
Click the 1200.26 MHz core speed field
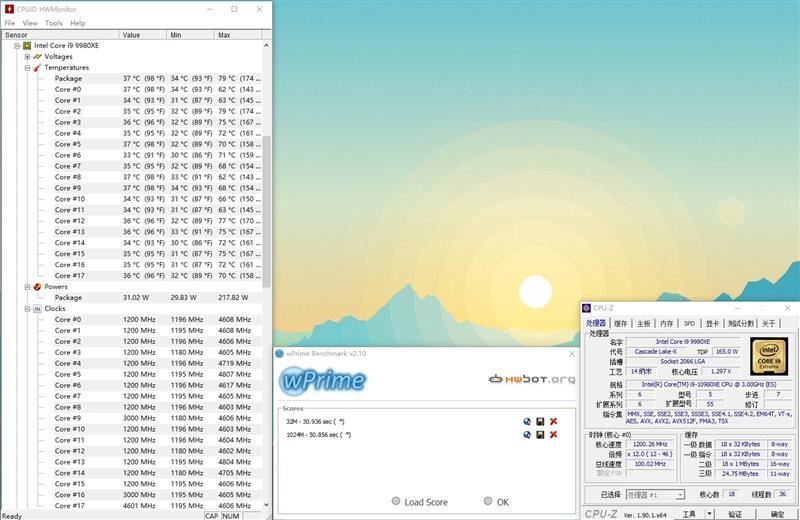[x=650, y=444]
